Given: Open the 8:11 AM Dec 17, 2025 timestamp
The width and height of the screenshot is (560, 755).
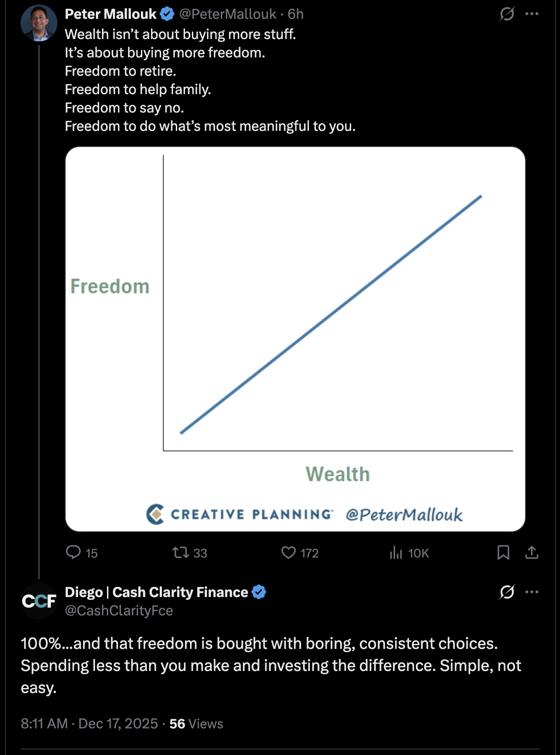Looking at the screenshot, I should [90, 724].
